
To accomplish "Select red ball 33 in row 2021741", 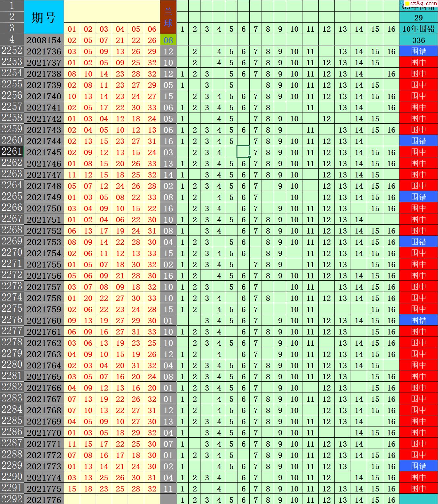I will (152, 107).
